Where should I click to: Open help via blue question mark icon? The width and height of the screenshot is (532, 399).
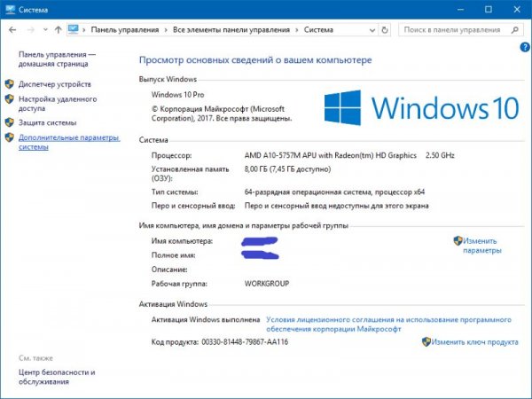click(x=525, y=47)
